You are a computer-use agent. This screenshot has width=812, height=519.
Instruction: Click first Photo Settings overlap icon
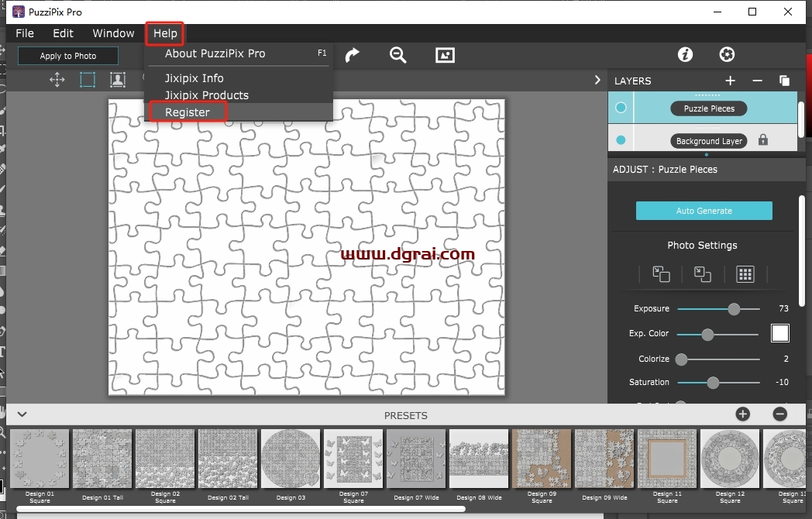pos(661,274)
